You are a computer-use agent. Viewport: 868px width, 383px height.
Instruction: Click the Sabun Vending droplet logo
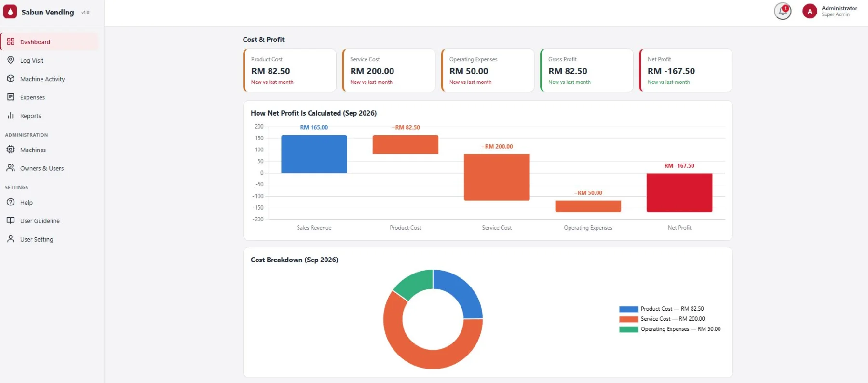pos(10,12)
